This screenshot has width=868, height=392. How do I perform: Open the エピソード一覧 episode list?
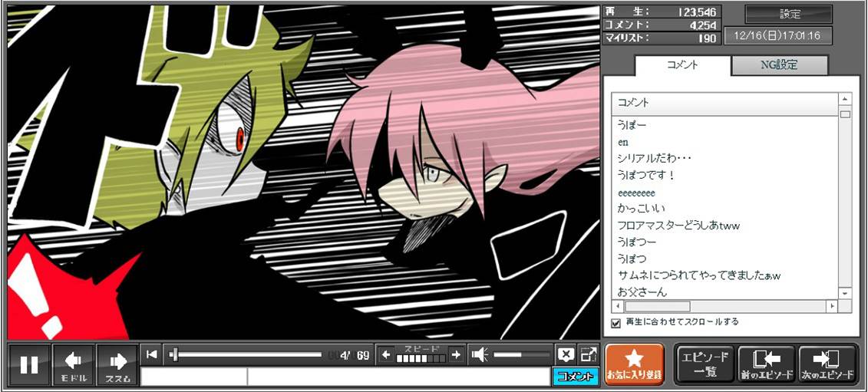705,364
